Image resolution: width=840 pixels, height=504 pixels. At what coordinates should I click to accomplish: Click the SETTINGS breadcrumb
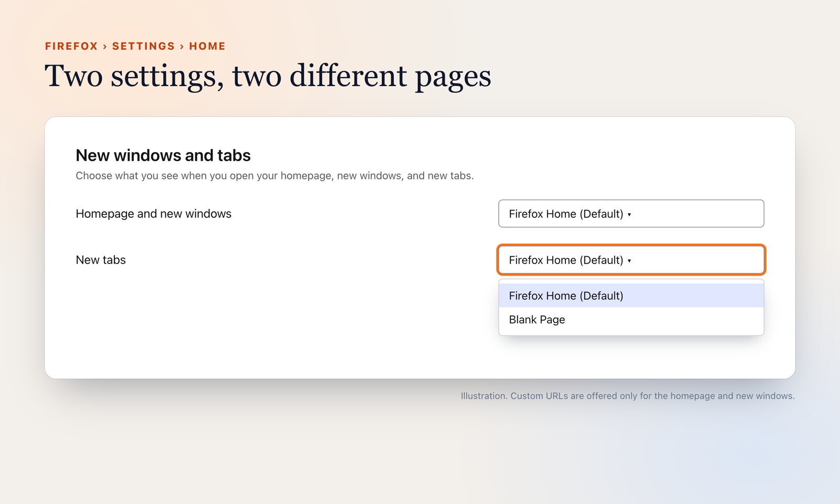point(143,46)
